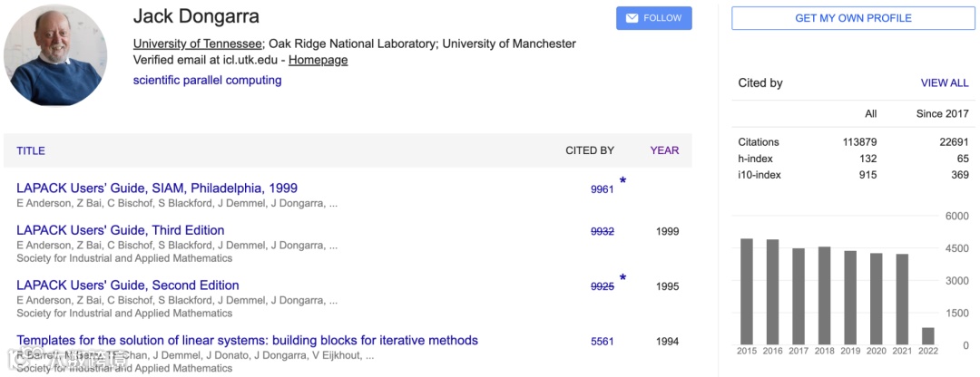
Task: Click the h-index label in the stats table
Action: (755, 159)
